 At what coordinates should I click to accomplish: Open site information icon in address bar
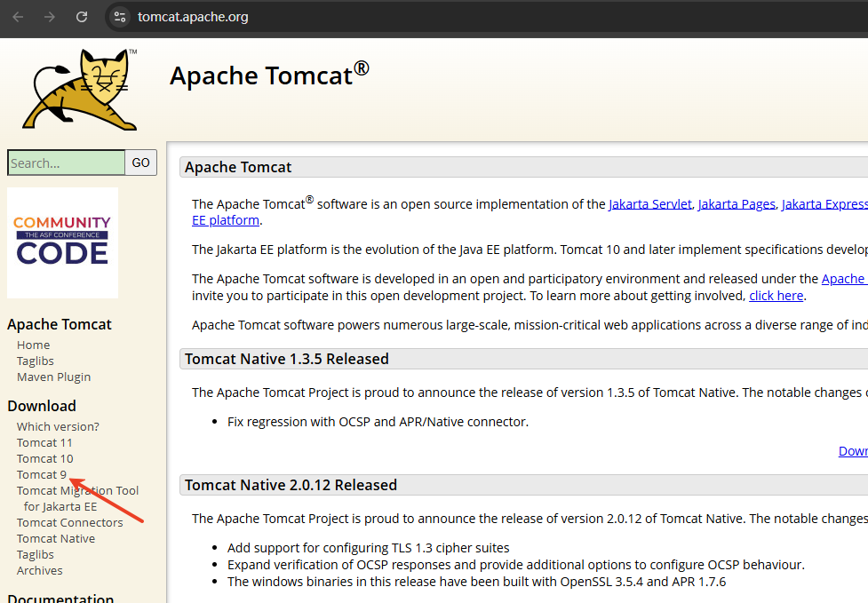(120, 17)
